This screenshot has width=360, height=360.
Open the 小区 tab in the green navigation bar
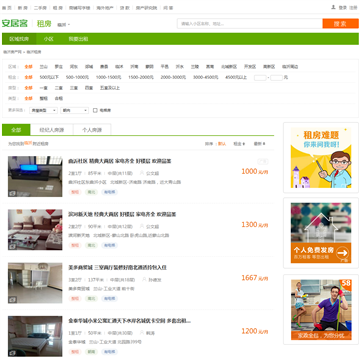tap(48, 39)
